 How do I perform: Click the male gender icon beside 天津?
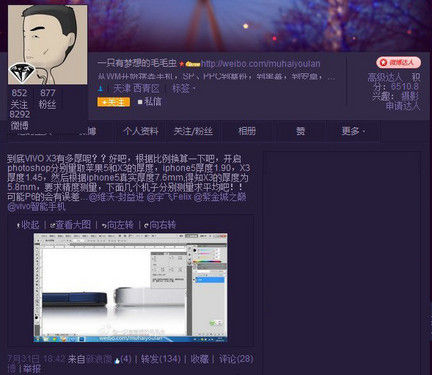101,89
